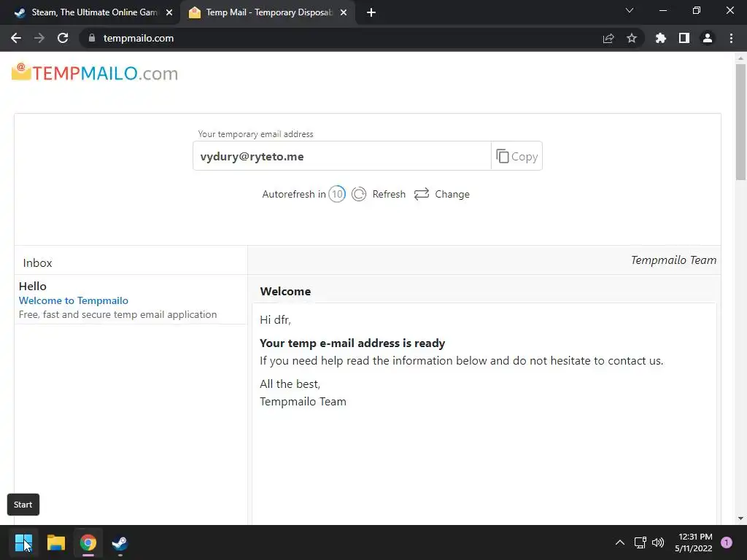Click the copy icon beside the email
The height and width of the screenshot is (560, 747).
pos(502,156)
